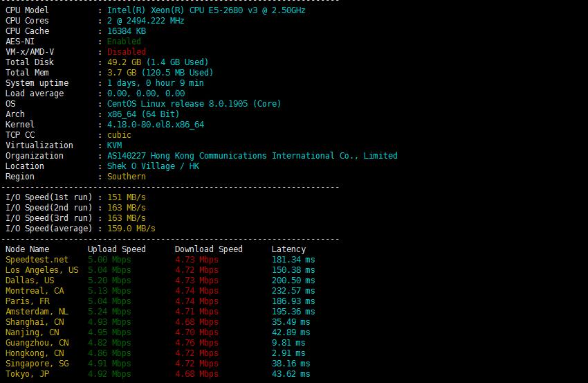Click Shanghai upload speed '4.93 Mbps'
Viewport: 588px width, 383px height.
(109, 322)
